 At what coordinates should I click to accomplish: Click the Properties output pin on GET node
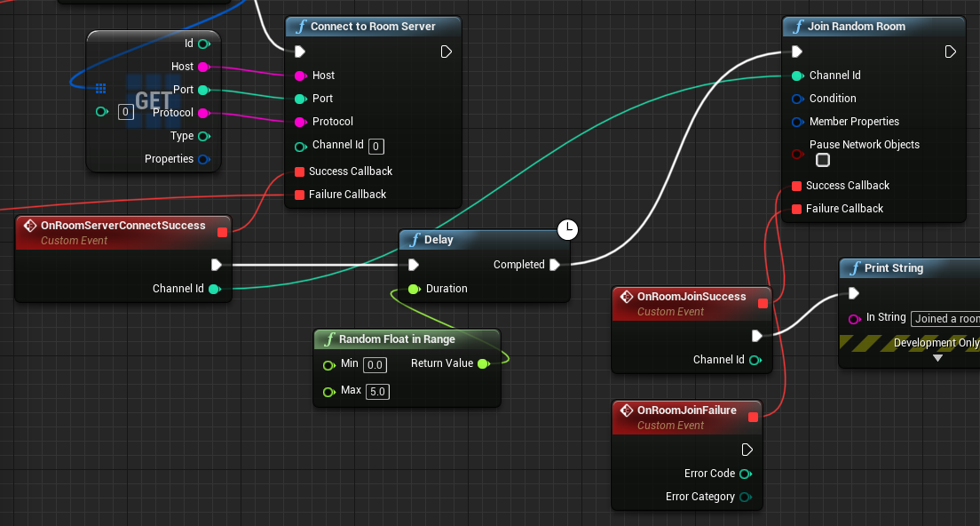coord(204,160)
